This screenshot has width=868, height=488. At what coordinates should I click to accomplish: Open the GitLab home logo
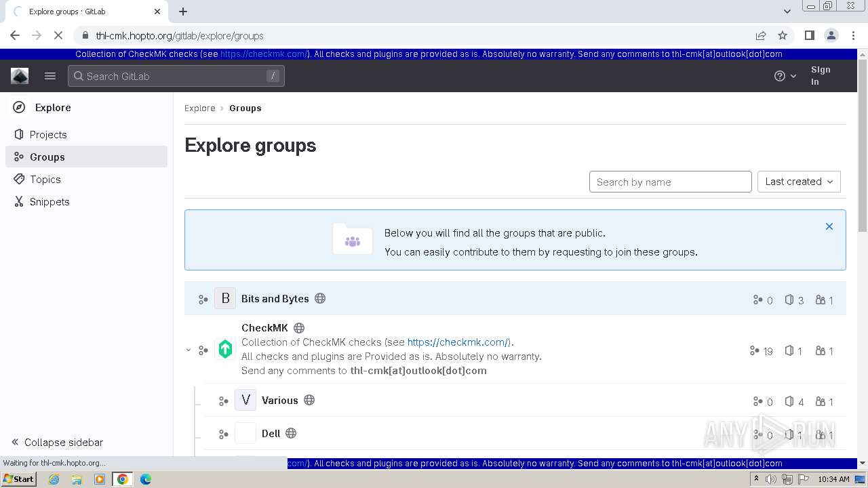[20, 76]
